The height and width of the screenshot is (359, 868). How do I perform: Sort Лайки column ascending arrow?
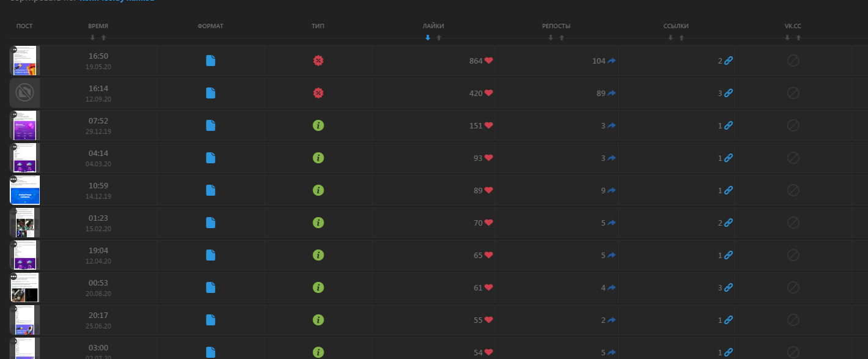click(x=439, y=38)
